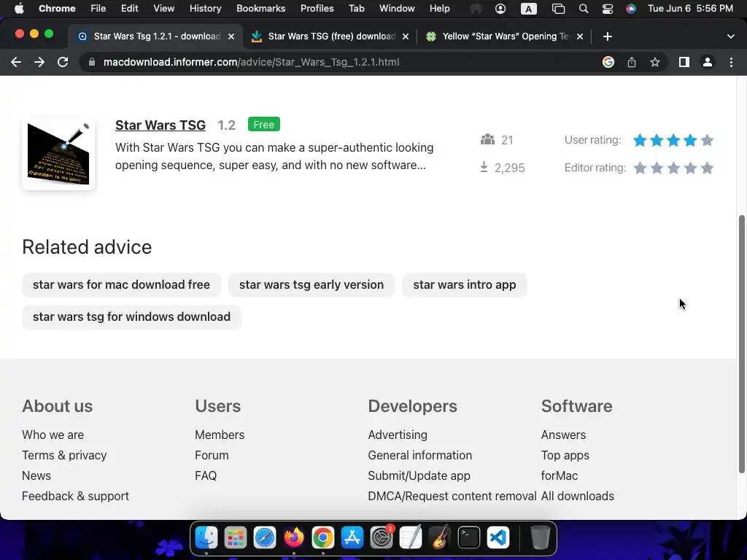Viewport: 747px width, 560px height.
Task: Toggle the Chrome side panel
Action: click(x=684, y=62)
